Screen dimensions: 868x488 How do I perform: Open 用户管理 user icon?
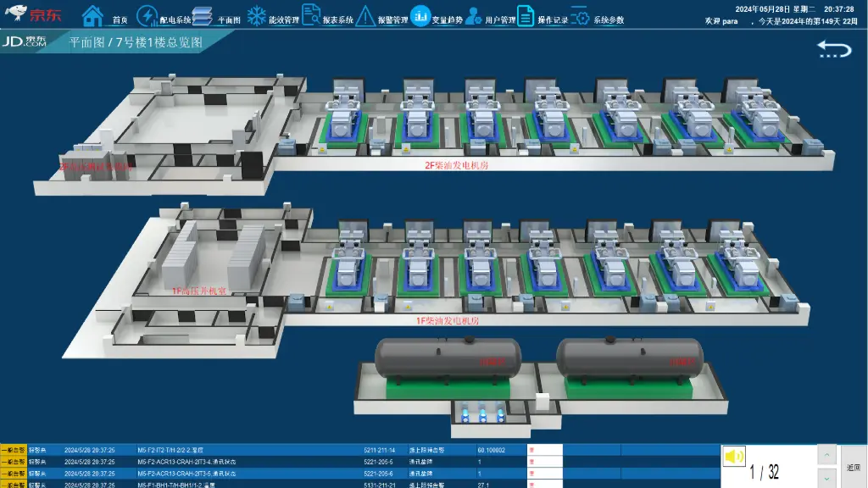(474, 15)
